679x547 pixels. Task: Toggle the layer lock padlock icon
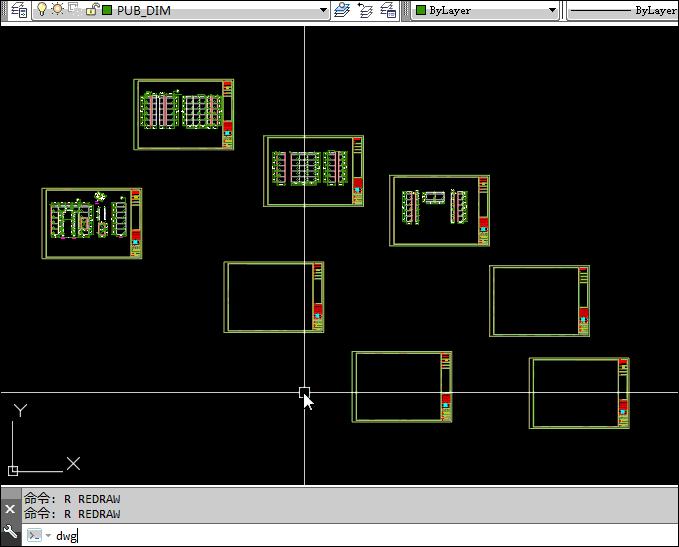[x=92, y=10]
